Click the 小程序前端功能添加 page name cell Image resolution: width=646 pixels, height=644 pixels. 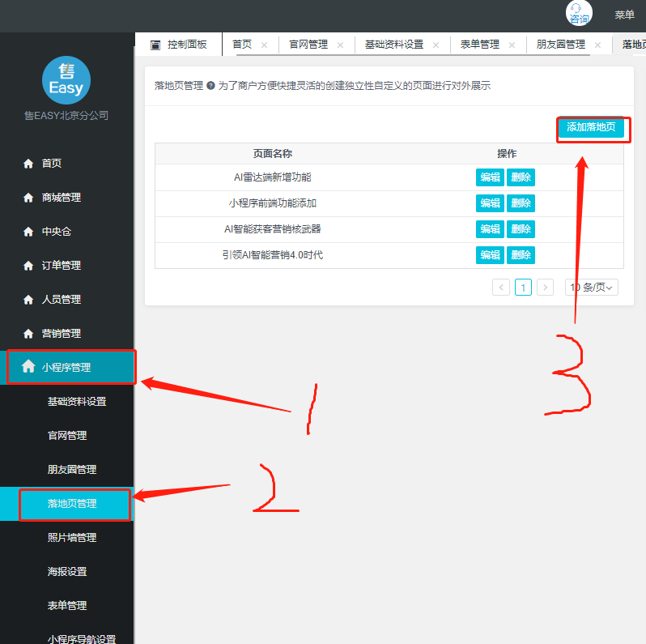[x=272, y=203]
